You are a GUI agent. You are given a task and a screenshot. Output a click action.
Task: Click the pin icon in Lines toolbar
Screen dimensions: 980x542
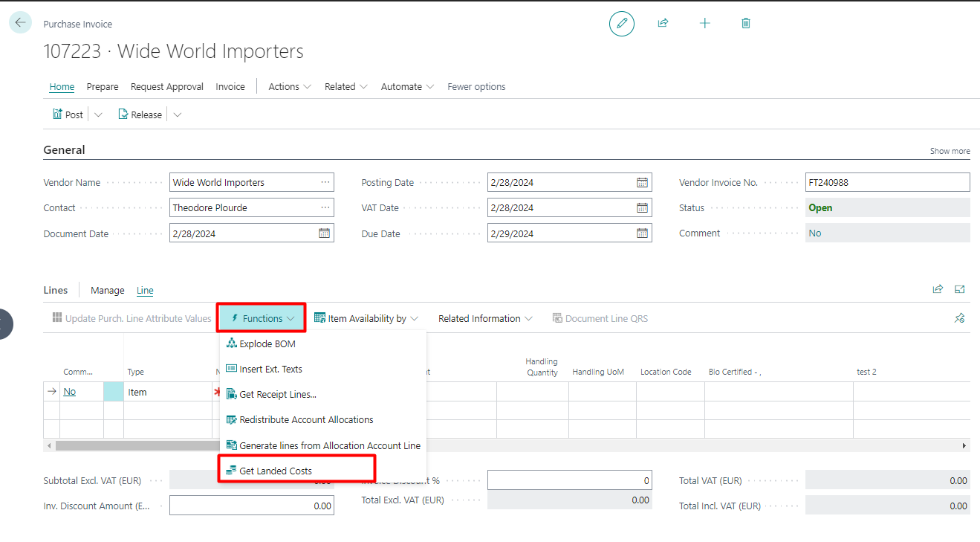point(959,318)
